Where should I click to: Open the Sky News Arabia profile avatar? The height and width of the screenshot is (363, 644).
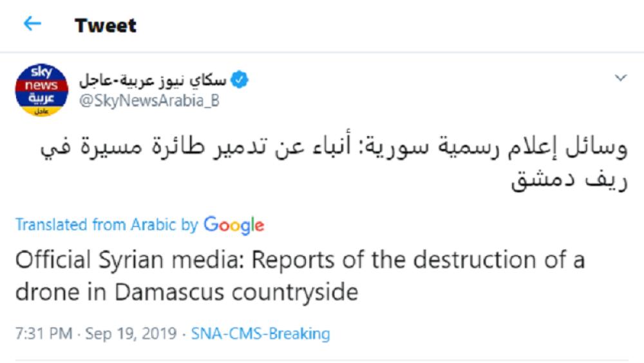(40, 90)
